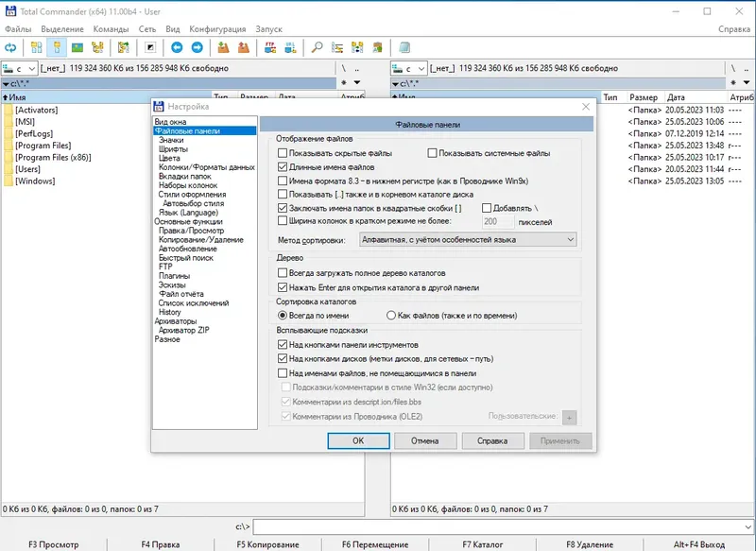This screenshot has width=756, height=551.
Task: Click the left panel favorites asterisk button
Action: coord(344,82)
